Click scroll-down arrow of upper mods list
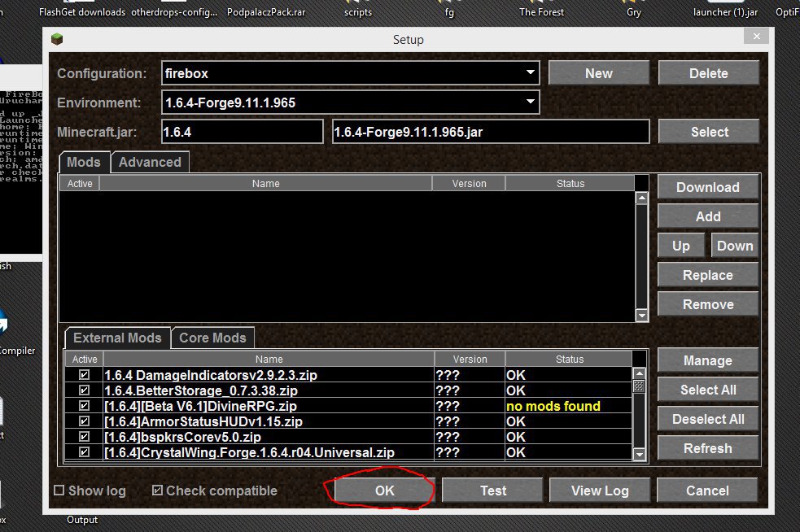This screenshot has height=532, width=800. coord(642,316)
